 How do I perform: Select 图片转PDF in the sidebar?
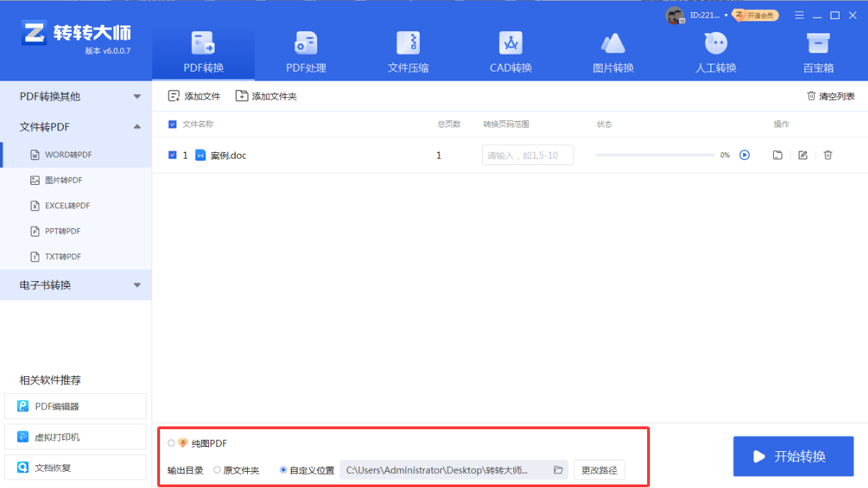click(76, 180)
